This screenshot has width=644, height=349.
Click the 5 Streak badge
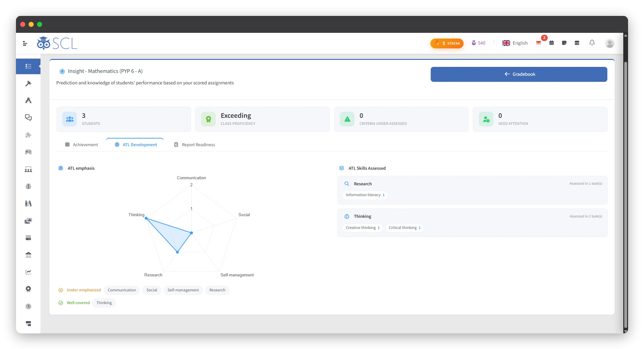447,43
